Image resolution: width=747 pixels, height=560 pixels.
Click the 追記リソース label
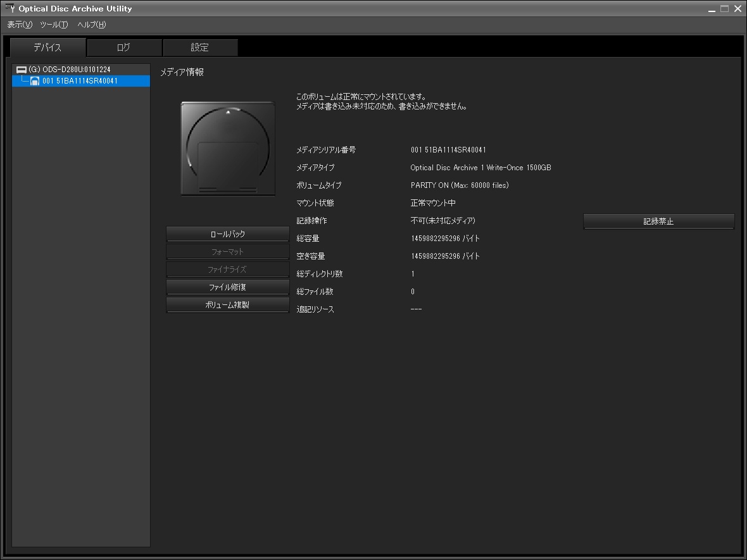click(x=315, y=309)
